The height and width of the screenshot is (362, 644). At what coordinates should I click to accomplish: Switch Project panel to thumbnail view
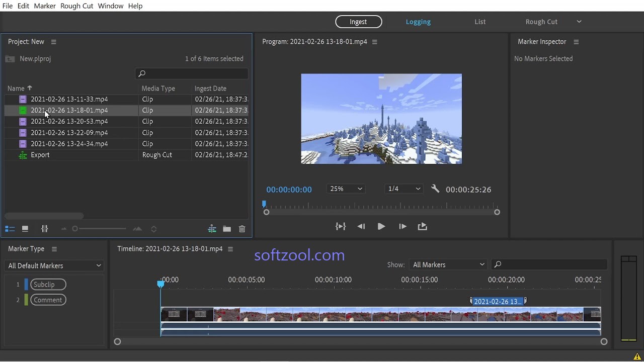(x=25, y=229)
